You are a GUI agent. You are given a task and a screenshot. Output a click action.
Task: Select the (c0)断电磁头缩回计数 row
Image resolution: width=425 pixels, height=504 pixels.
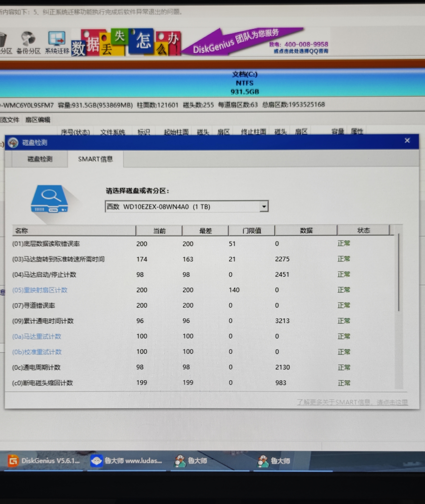coord(203,383)
